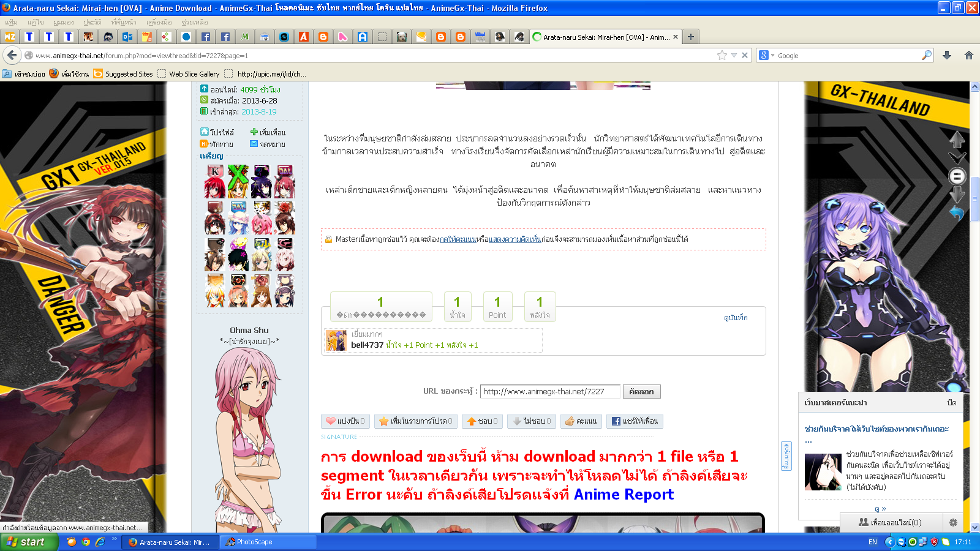
Task: Open the Downloads arrow in Firefox toolbar
Action: (x=947, y=55)
